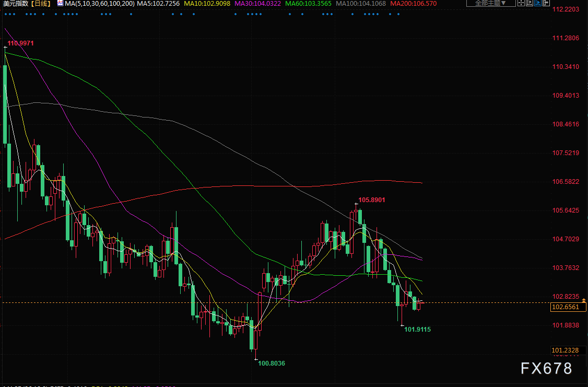Click the 109.4013 axis label
This screenshot has width=588, height=387.
(x=566, y=95)
